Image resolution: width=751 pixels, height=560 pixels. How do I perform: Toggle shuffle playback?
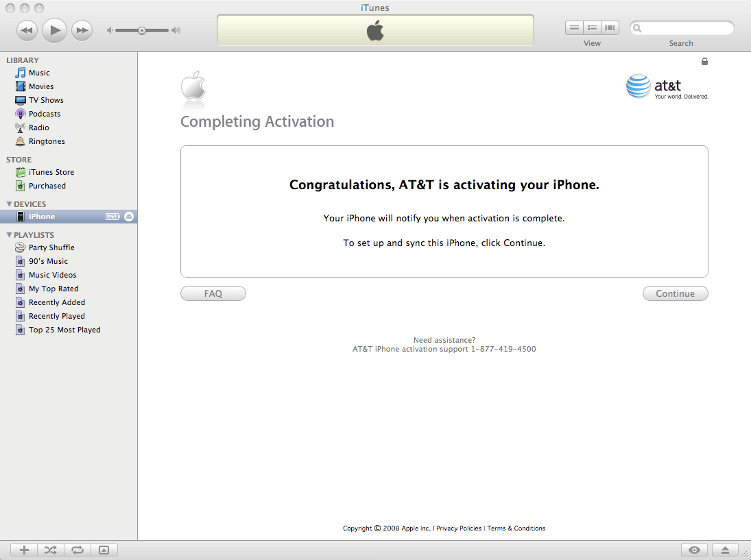(x=51, y=550)
